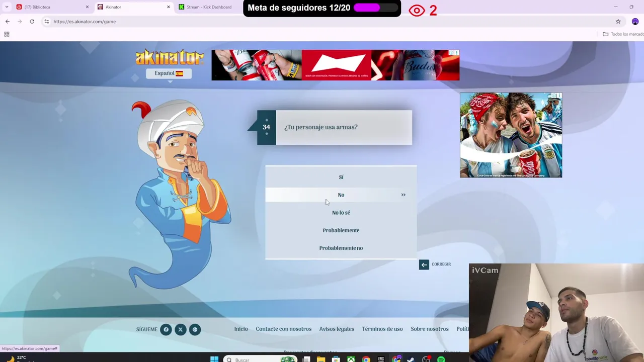
Task: Click the viewer count eye icon
Action: (417, 11)
